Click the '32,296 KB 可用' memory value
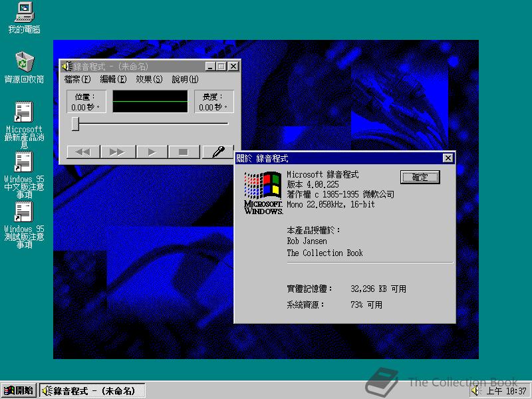Screen dimensions: 532x399 click(x=378, y=289)
